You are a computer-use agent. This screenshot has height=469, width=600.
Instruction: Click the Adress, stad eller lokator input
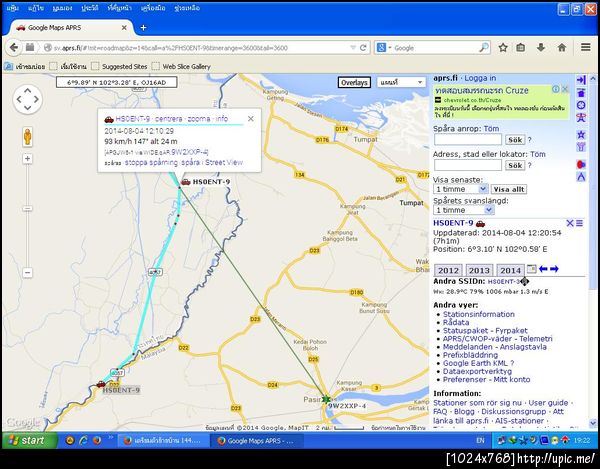pyautogui.click(x=468, y=165)
